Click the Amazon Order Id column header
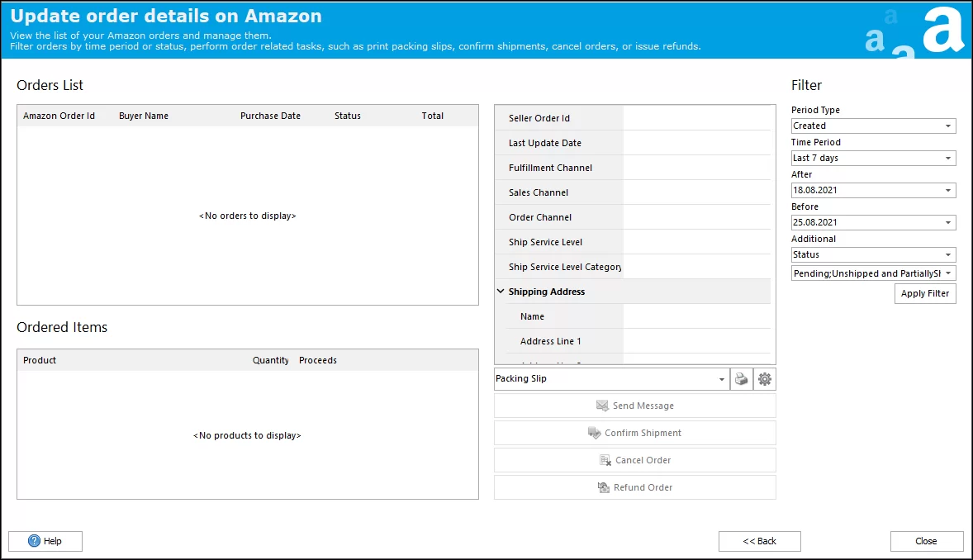This screenshot has height=560, width=973. point(59,116)
